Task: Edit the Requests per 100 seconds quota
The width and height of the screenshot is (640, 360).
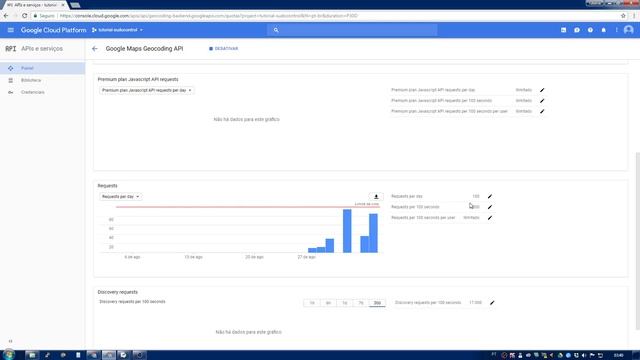Action: [x=490, y=207]
